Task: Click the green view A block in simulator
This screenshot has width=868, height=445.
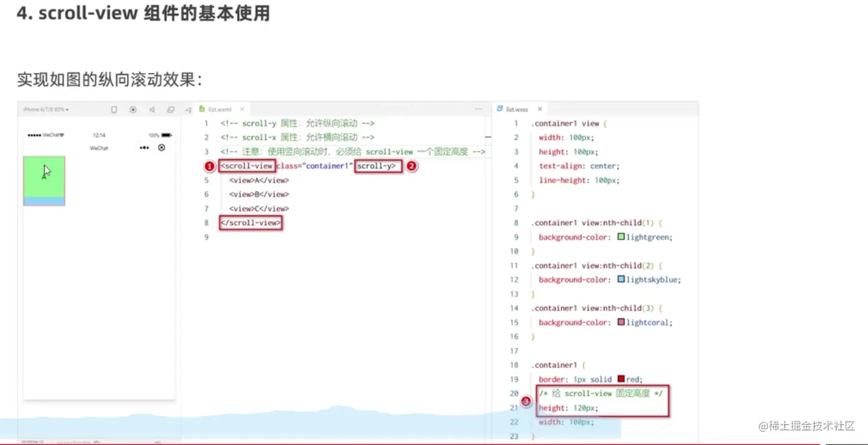Action: click(x=44, y=177)
